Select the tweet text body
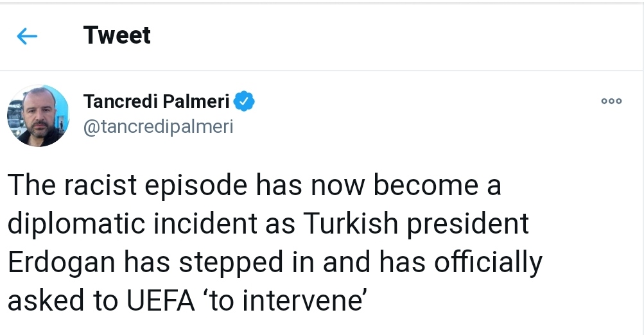 (x=275, y=243)
